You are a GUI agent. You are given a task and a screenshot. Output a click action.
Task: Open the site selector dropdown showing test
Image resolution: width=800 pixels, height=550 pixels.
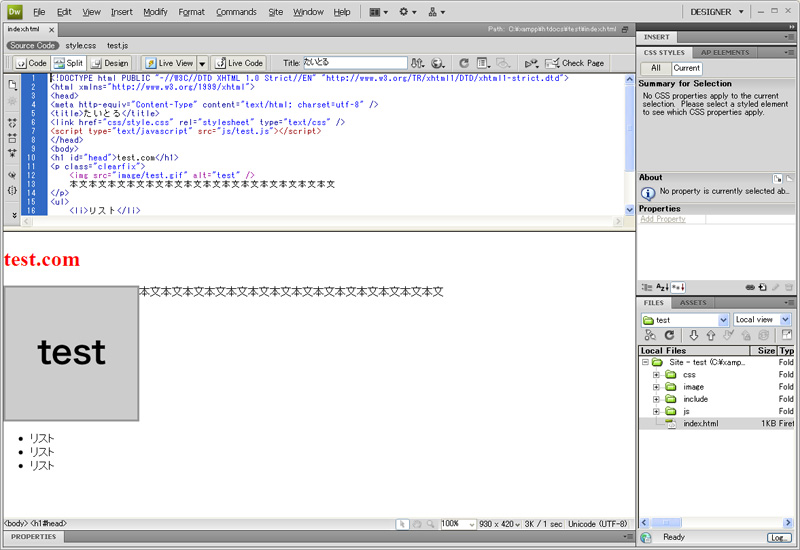[x=685, y=320]
